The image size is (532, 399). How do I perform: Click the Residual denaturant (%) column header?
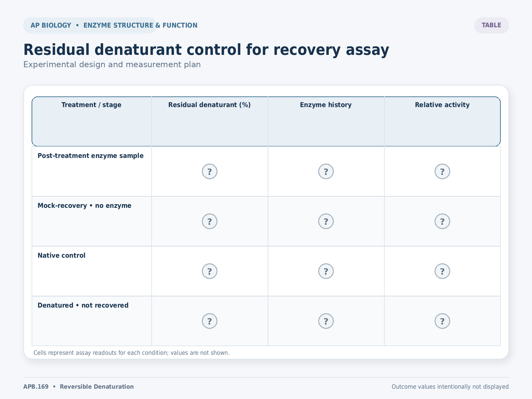209,105
